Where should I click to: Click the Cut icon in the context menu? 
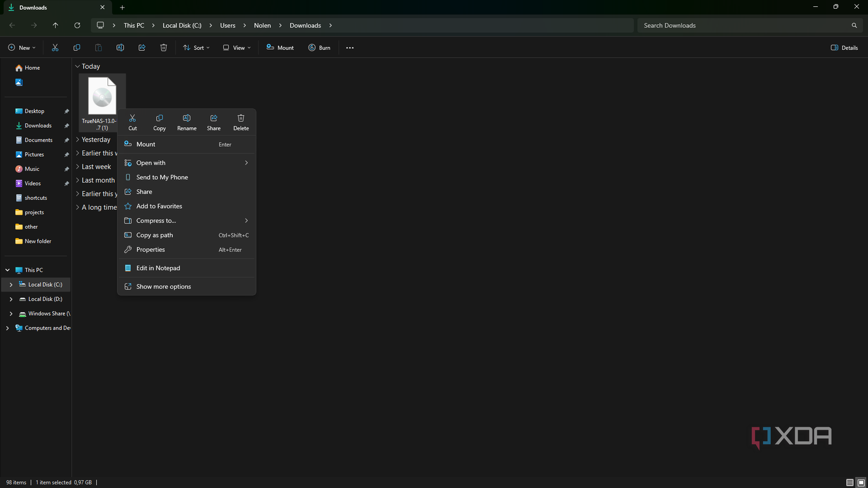point(133,118)
